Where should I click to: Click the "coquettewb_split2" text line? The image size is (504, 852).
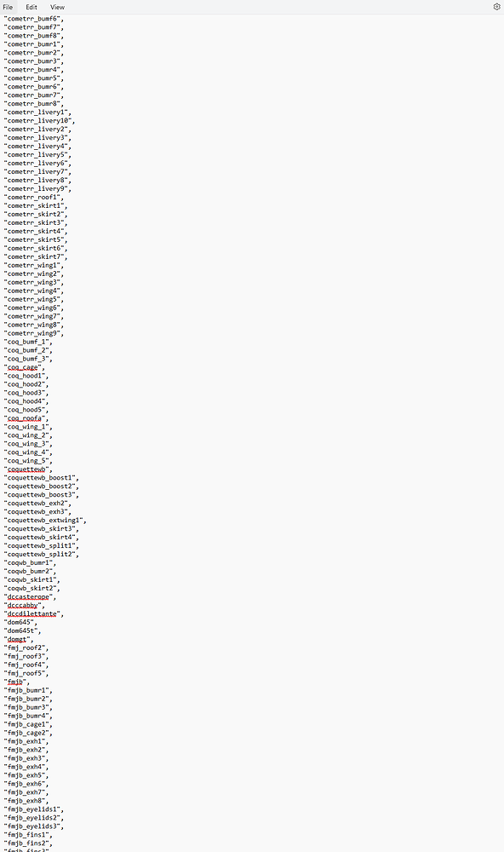tap(42, 555)
